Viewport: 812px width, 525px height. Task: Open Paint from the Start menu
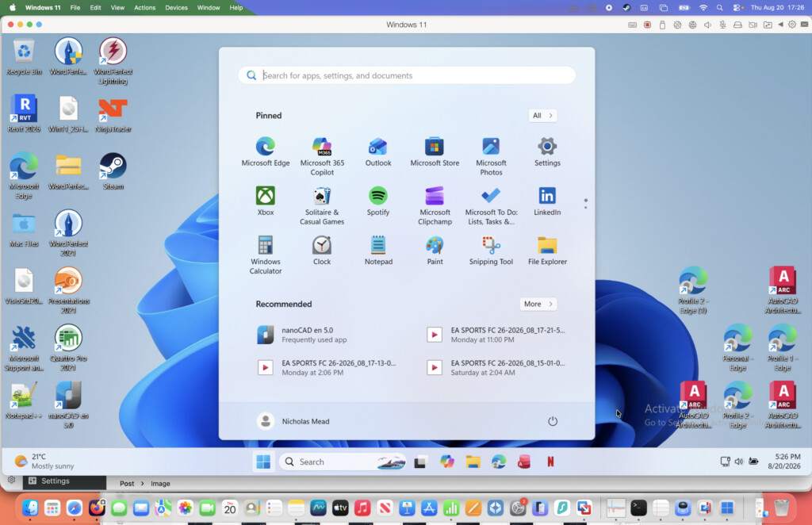point(435,250)
